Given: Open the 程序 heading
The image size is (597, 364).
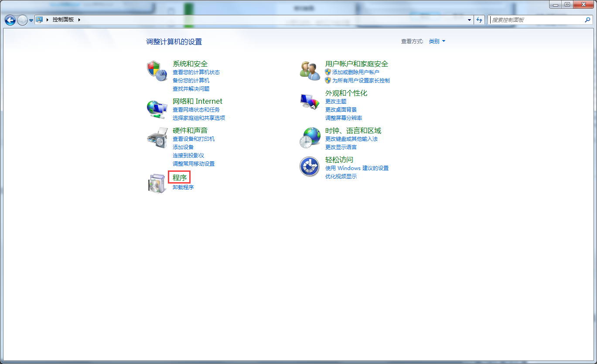Looking at the screenshot, I should (x=180, y=177).
